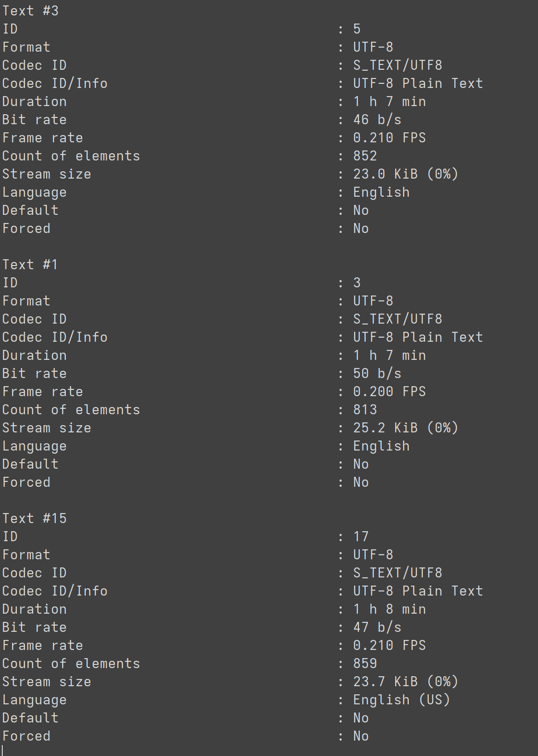
Task: Click the stream size "23.7 KiB (0%)"
Action: click(406, 682)
